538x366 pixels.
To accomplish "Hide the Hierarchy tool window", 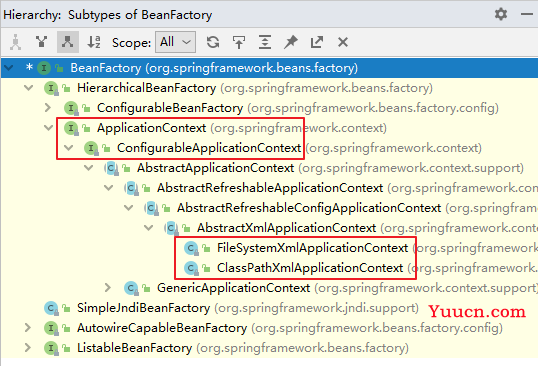I will click(527, 14).
